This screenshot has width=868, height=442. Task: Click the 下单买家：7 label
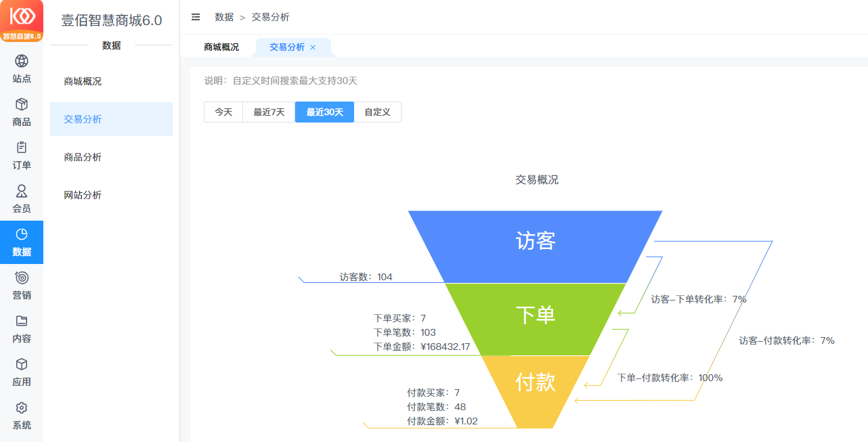click(x=399, y=318)
